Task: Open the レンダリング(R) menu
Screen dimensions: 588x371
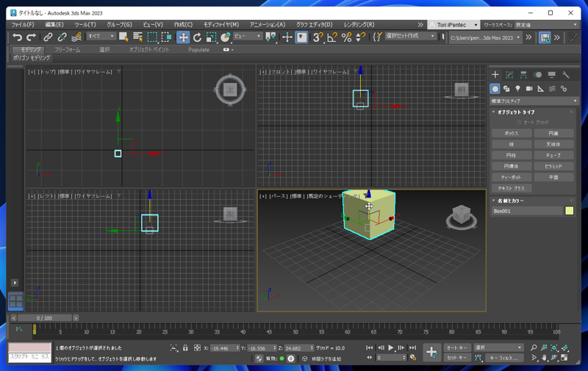Action: pos(359,24)
